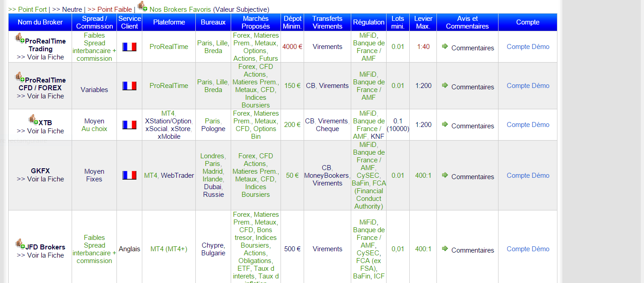Open Commentaires for XTB broker
Image resolution: width=644 pixels, height=283 pixels.
(473, 126)
